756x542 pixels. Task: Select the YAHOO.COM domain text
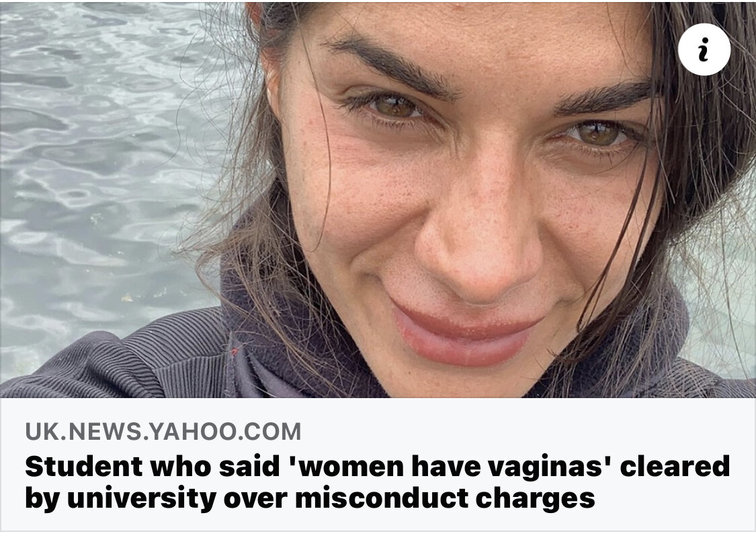pos(225,432)
